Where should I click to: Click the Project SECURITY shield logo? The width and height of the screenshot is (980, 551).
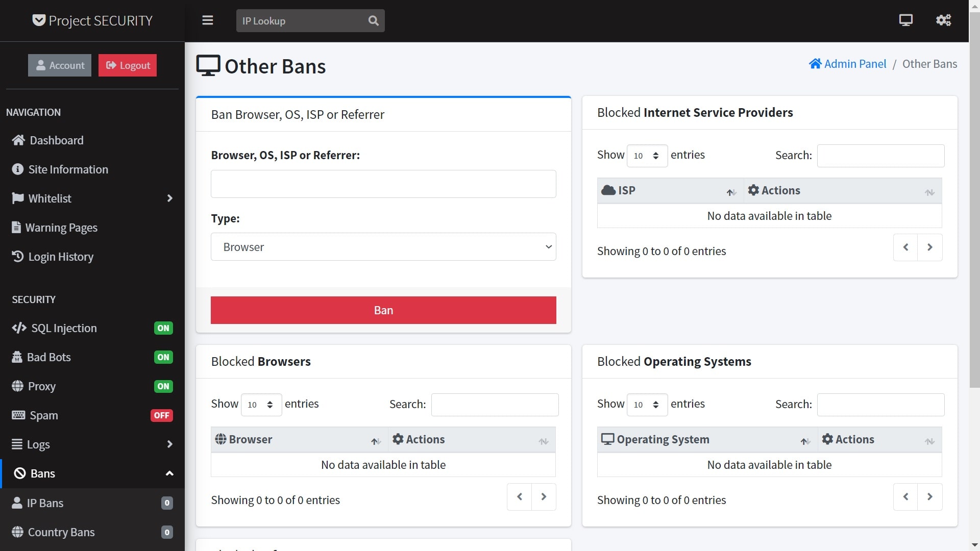pos(38,20)
